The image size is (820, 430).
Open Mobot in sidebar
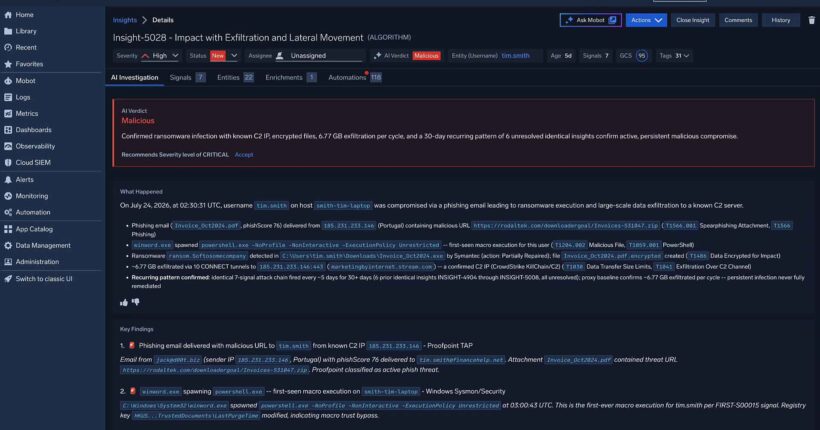[x=25, y=81]
